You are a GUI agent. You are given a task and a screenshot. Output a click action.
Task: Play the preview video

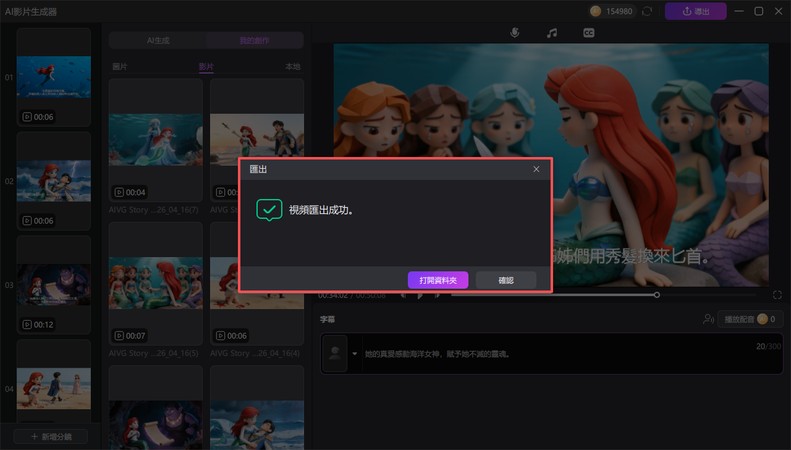click(420, 295)
